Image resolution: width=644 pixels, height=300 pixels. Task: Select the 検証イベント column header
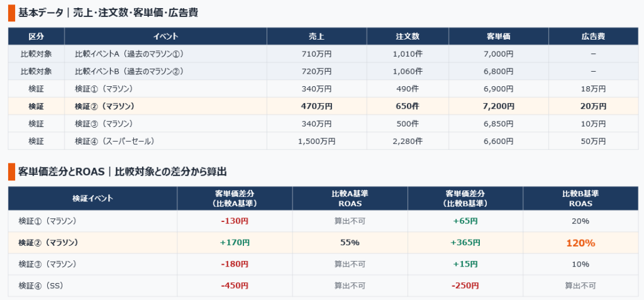tap(93, 199)
